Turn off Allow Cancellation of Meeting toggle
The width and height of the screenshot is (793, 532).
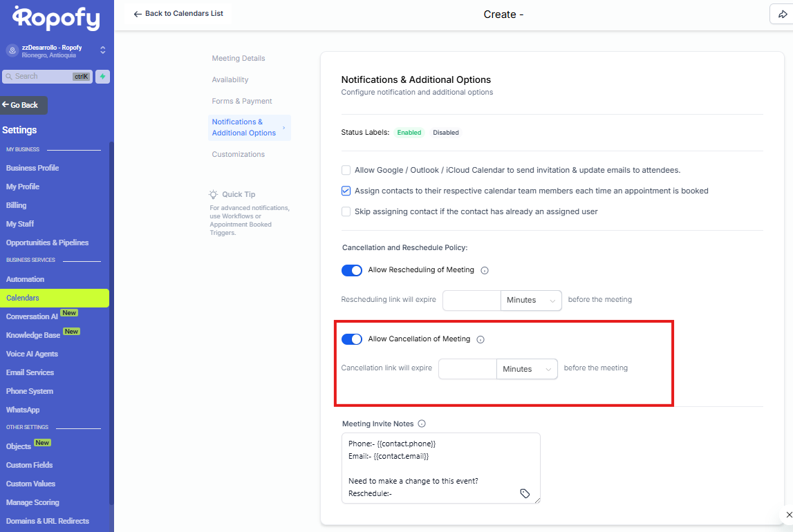pos(352,339)
